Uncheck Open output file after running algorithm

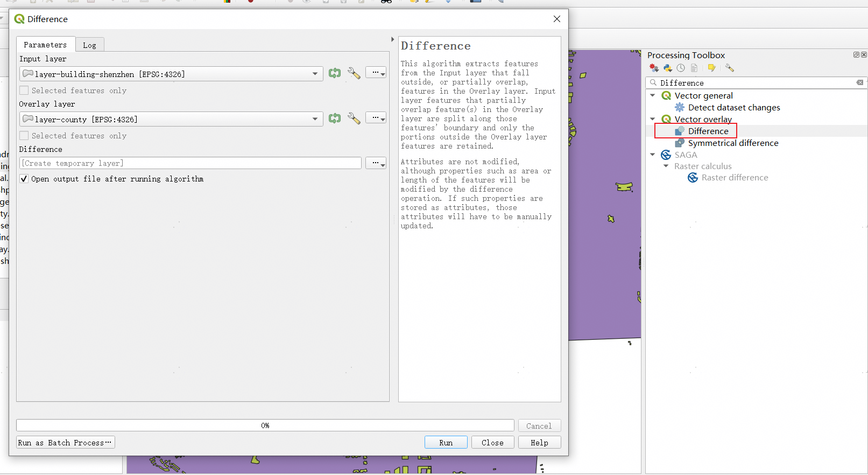pos(24,179)
